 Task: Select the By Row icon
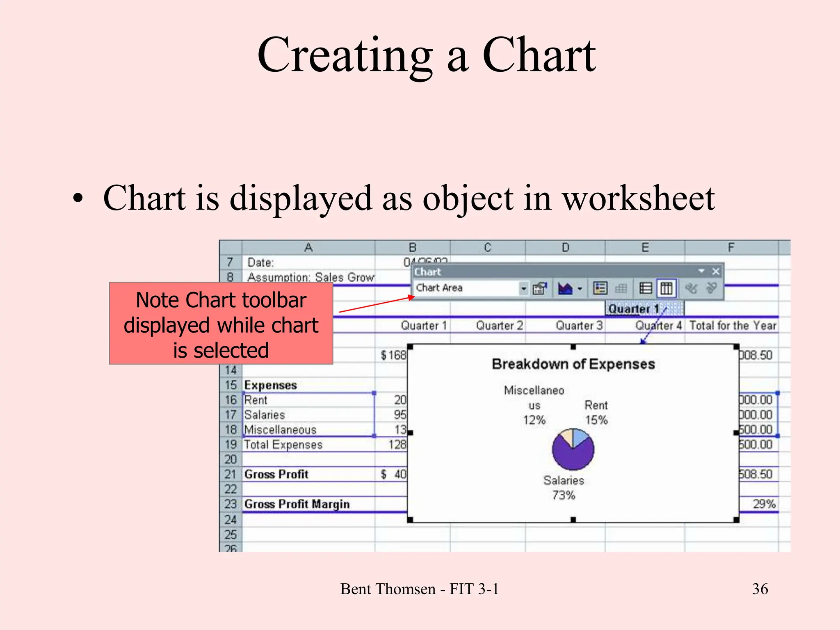(x=646, y=288)
